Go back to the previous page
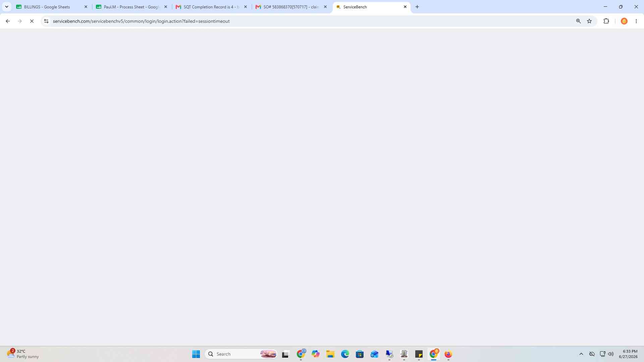644x362 pixels. pyautogui.click(x=8, y=21)
